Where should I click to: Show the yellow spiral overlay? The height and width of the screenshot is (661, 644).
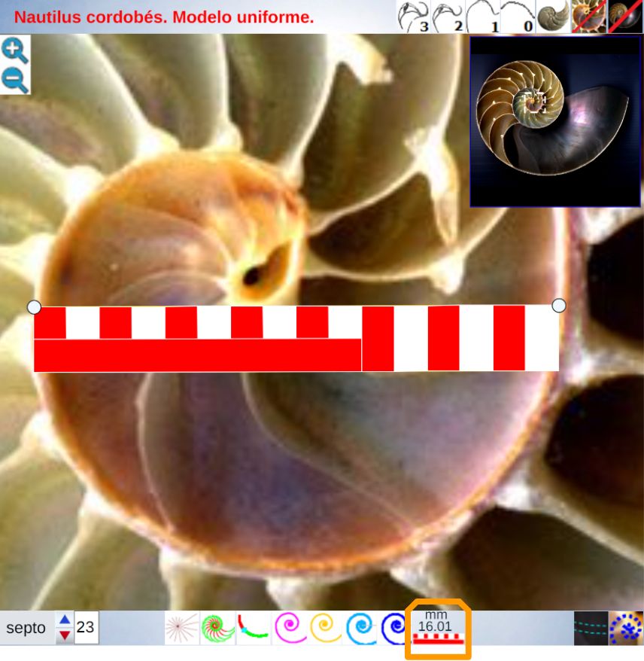click(325, 628)
